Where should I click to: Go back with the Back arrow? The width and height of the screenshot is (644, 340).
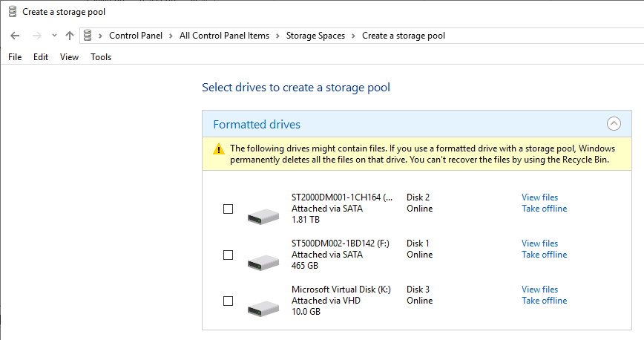coord(15,36)
